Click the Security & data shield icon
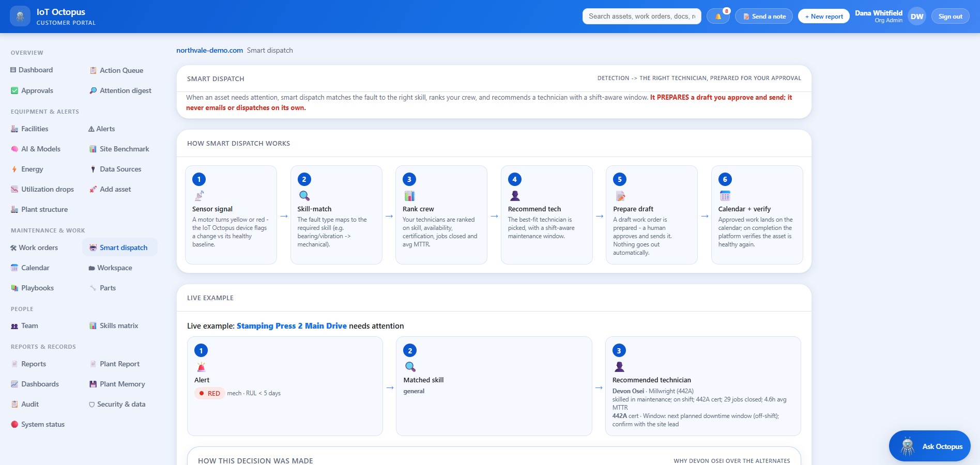The image size is (980, 465). click(92, 405)
